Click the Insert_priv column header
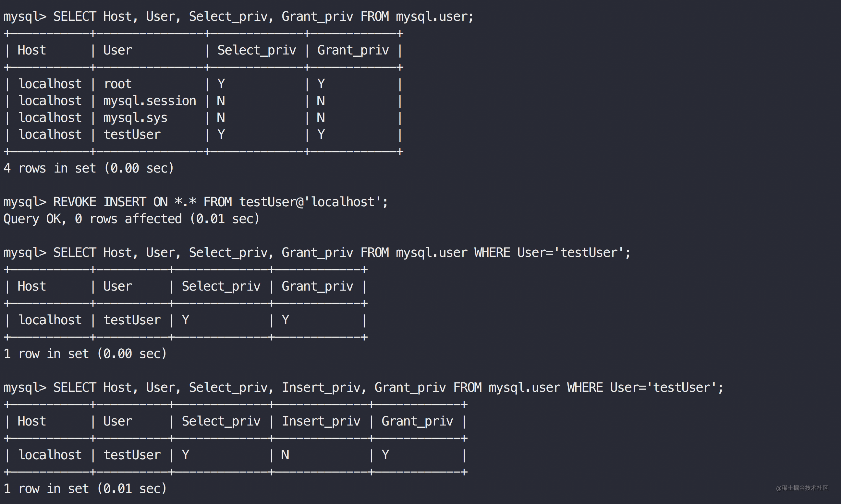The width and height of the screenshot is (841, 504). [x=321, y=421]
